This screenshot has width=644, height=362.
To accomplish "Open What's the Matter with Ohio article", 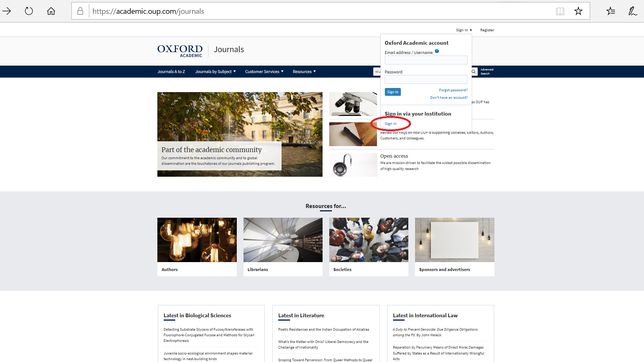I will coord(323,344).
